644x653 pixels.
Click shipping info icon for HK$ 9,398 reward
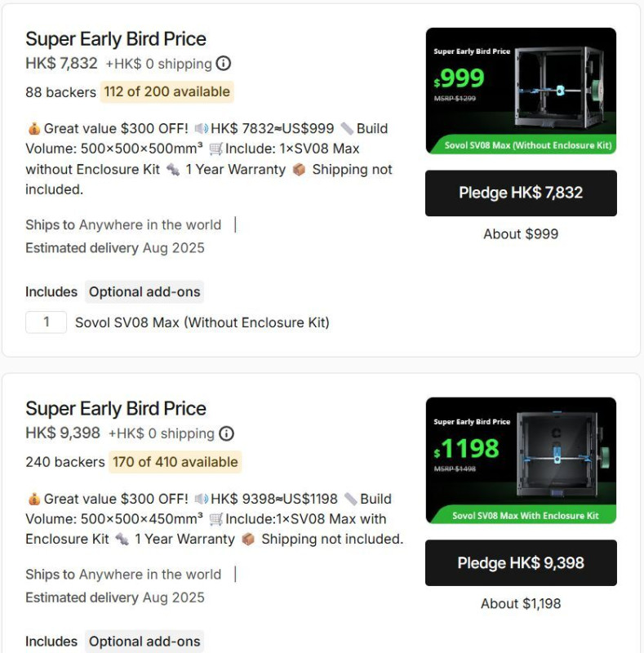226,433
